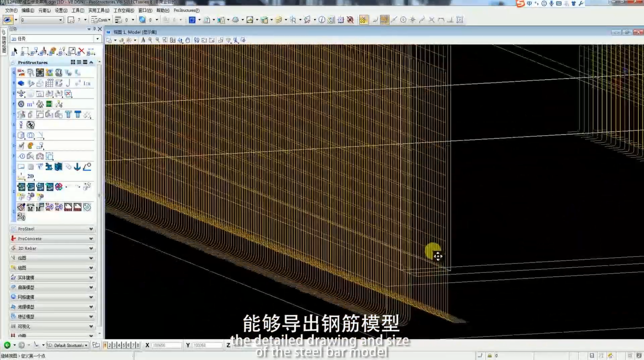Expand the 特征模型 feature modeling group

click(x=52, y=317)
